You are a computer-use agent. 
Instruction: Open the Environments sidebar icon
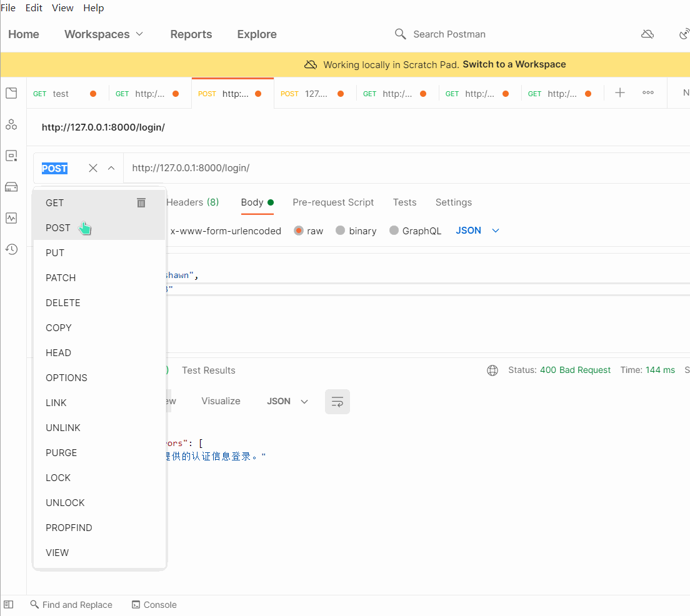(x=11, y=156)
